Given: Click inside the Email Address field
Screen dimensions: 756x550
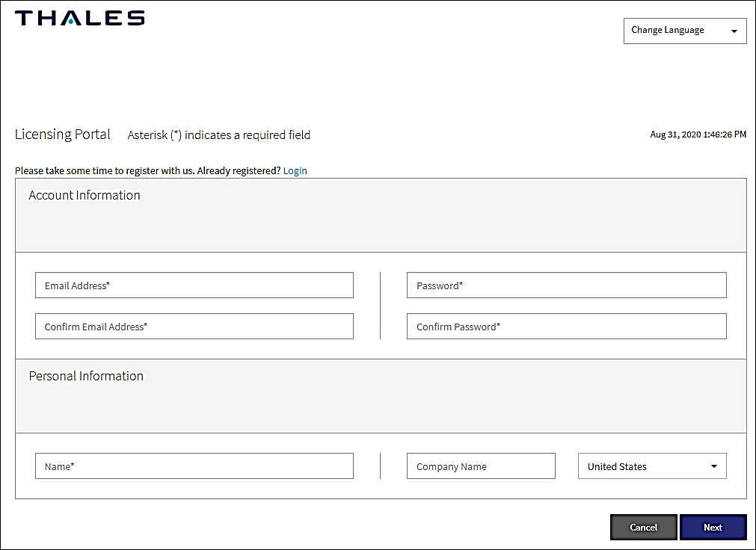Looking at the screenshot, I should pyautogui.click(x=194, y=285).
